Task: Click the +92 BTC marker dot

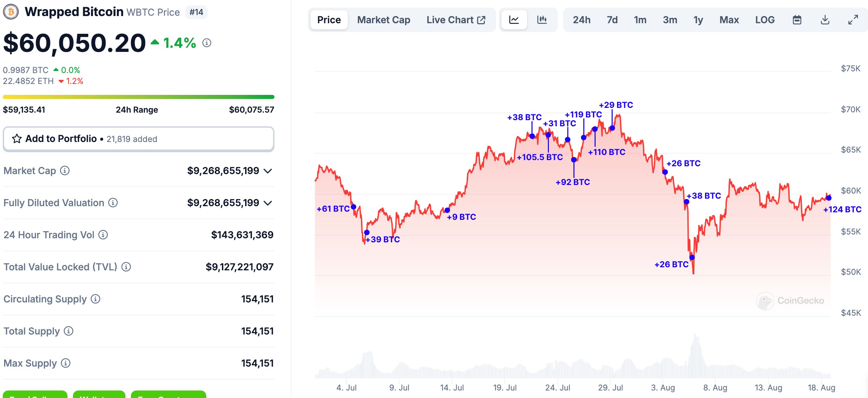Action: pos(574,160)
